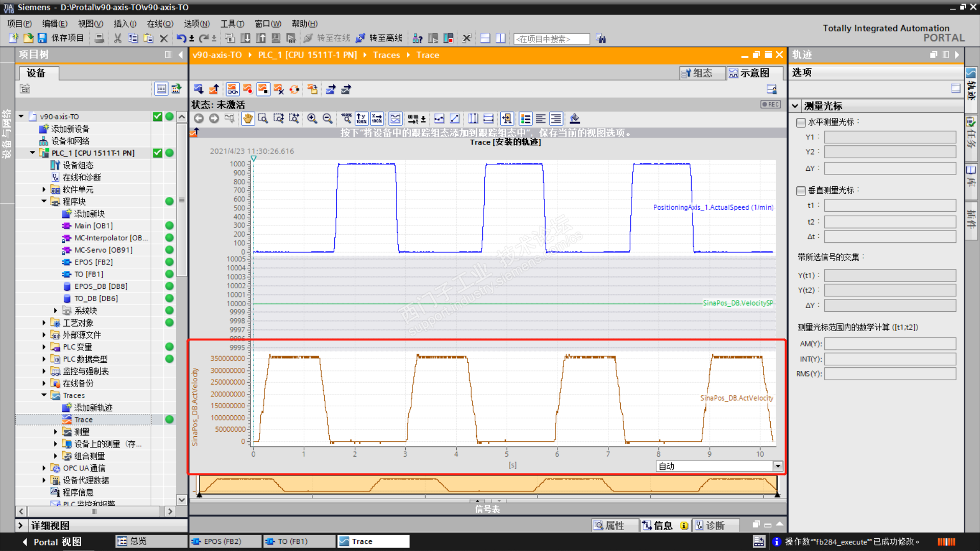Click Save project icon
The image size is (980, 551).
[42, 38]
